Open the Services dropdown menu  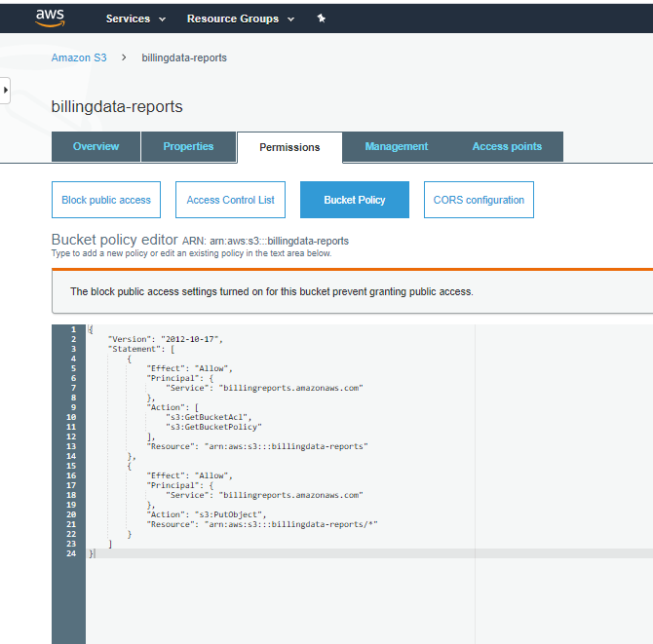[x=135, y=19]
